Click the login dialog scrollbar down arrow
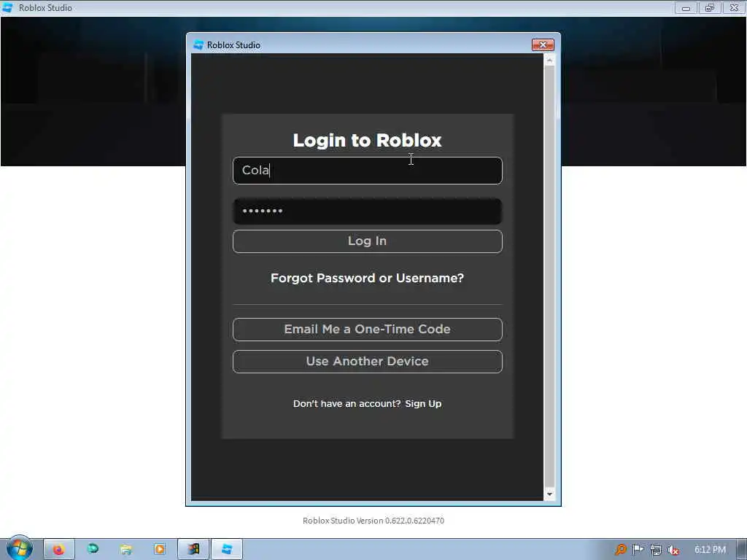 [549, 494]
